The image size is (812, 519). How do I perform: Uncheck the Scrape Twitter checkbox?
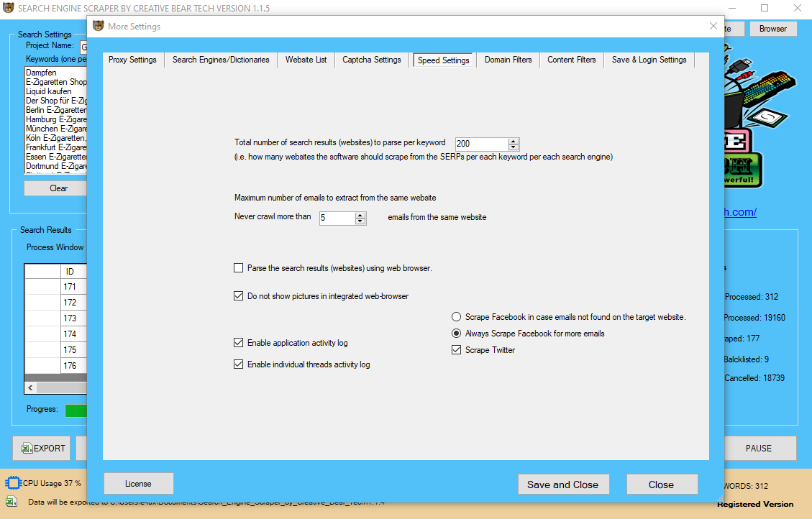pyautogui.click(x=456, y=350)
